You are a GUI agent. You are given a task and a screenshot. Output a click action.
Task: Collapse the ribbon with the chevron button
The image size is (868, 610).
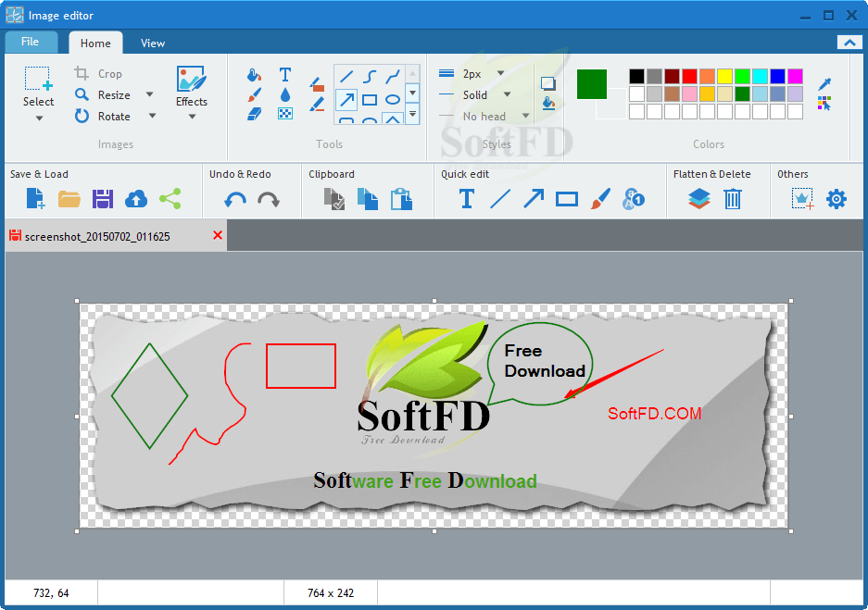point(849,42)
